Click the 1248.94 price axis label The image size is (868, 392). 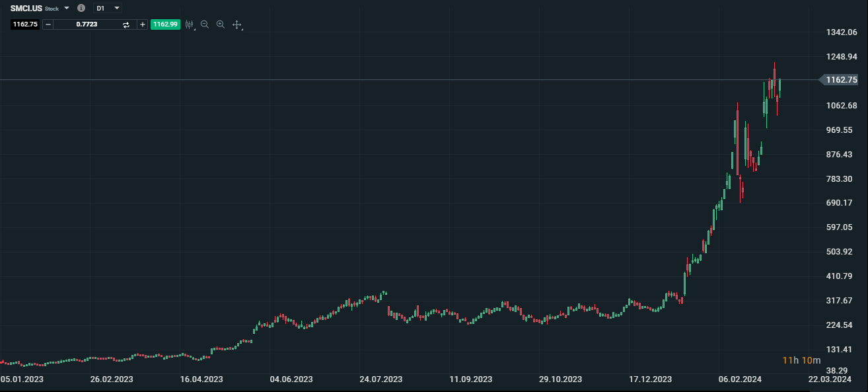point(842,57)
